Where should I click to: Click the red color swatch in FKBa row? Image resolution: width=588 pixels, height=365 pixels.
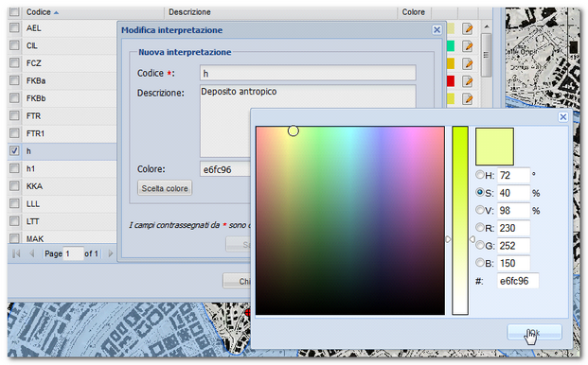point(451,81)
